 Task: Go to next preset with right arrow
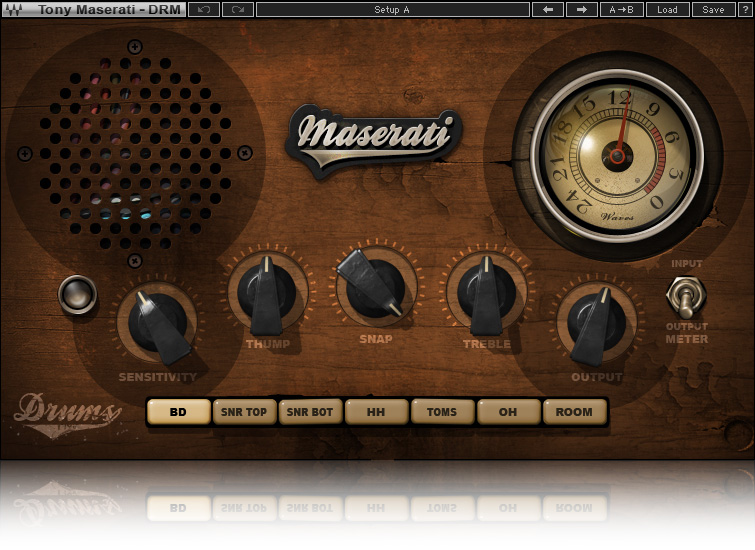(581, 9)
